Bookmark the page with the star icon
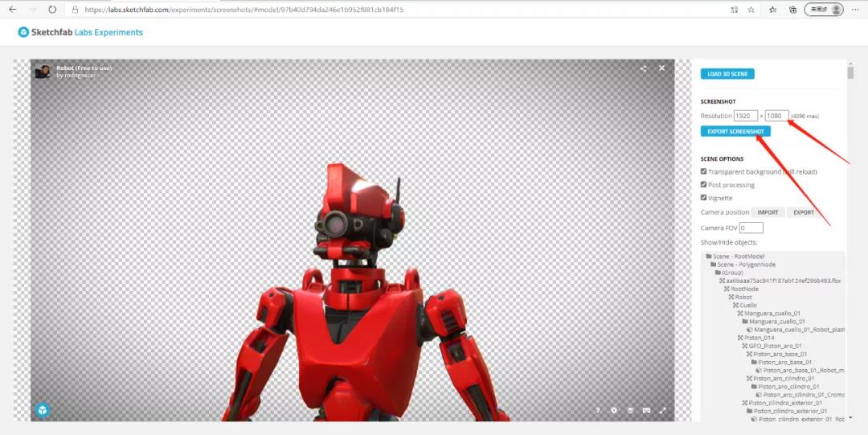 click(x=751, y=10)
